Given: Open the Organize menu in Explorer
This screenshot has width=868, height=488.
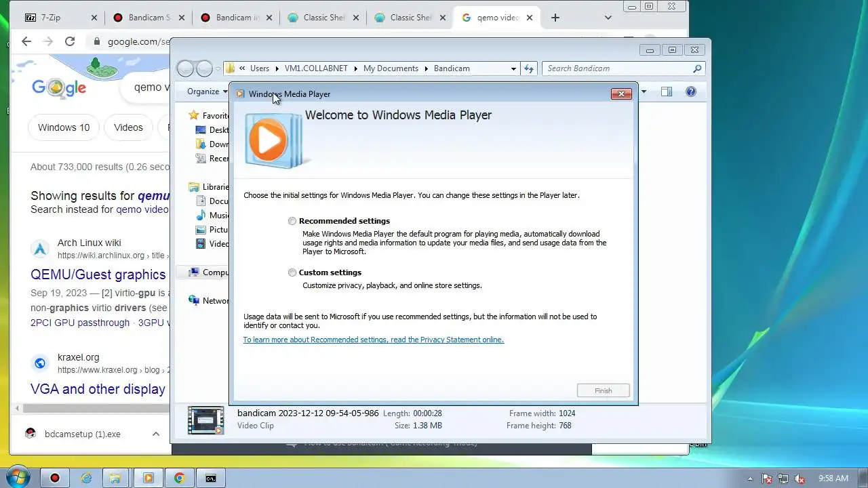Looking at the screenshot, I should [207, 91].
